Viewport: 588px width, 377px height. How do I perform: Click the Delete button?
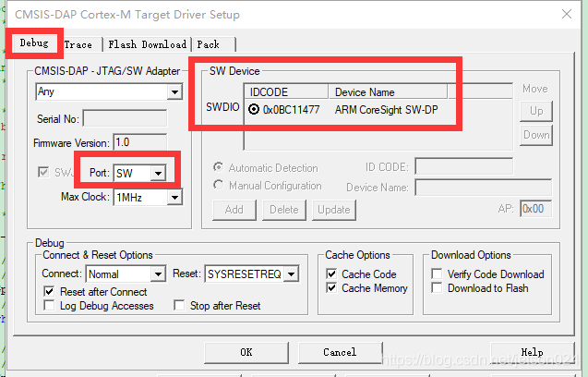coord(284,210)
